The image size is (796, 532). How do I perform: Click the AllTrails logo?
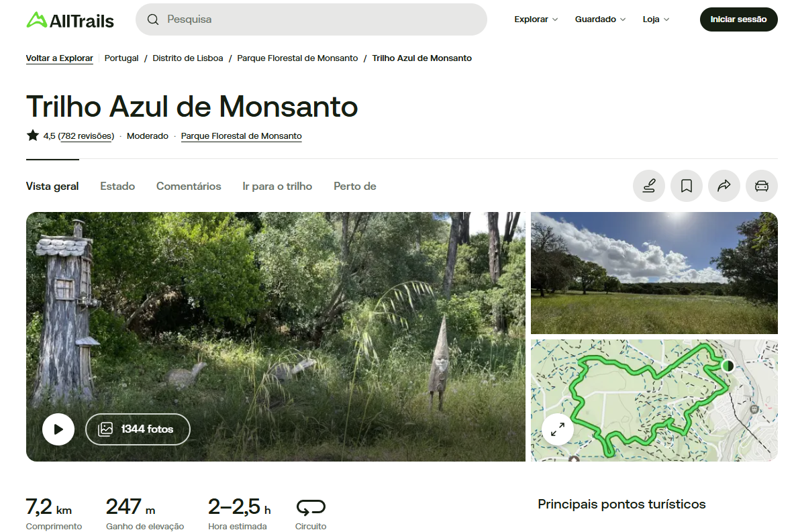[70, 20]
